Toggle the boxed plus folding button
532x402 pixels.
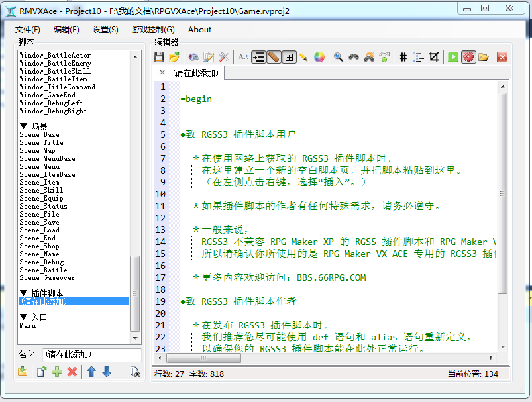289,57
